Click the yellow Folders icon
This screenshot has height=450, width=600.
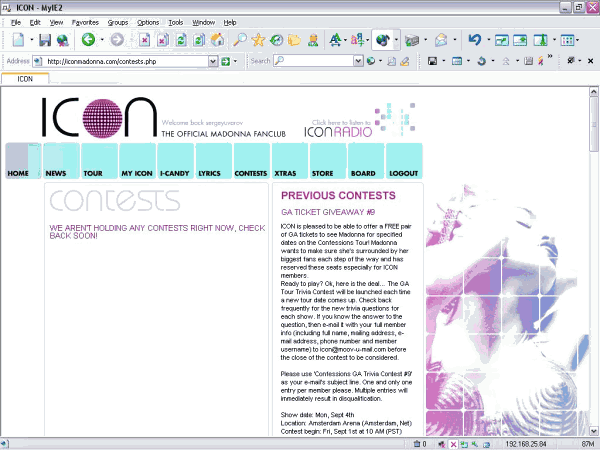coord(294,40)
